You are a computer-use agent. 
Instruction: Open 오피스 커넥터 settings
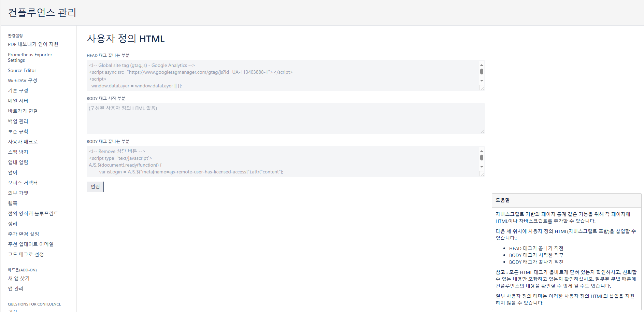[23, 183]
